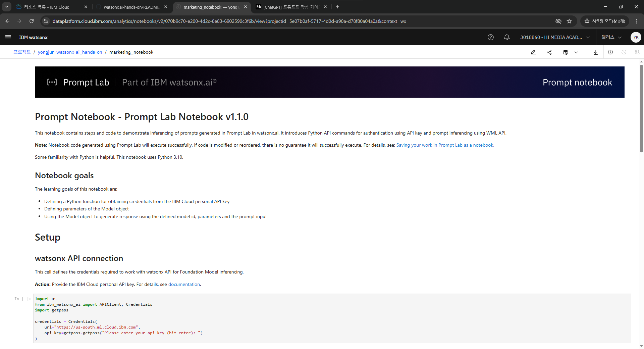Open the 3018860 - HI MEDIA ACAD account dropdown

click(x=555, y=37)
